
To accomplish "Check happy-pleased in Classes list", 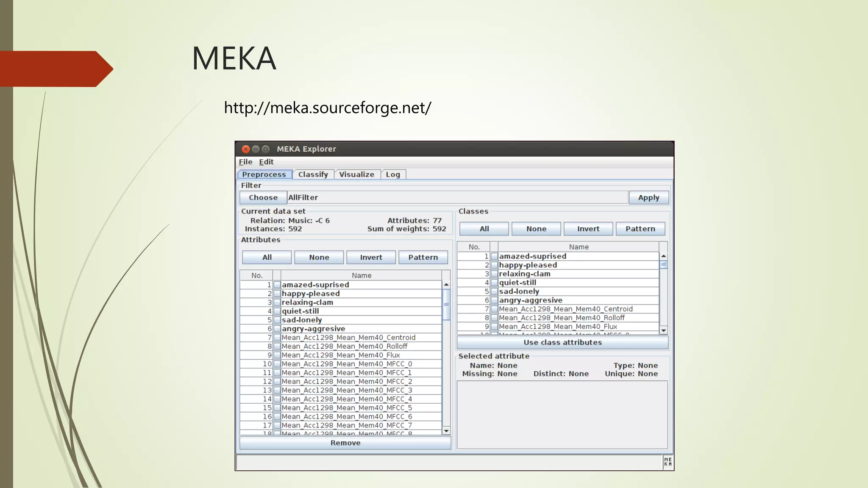I will coord(494,265).
